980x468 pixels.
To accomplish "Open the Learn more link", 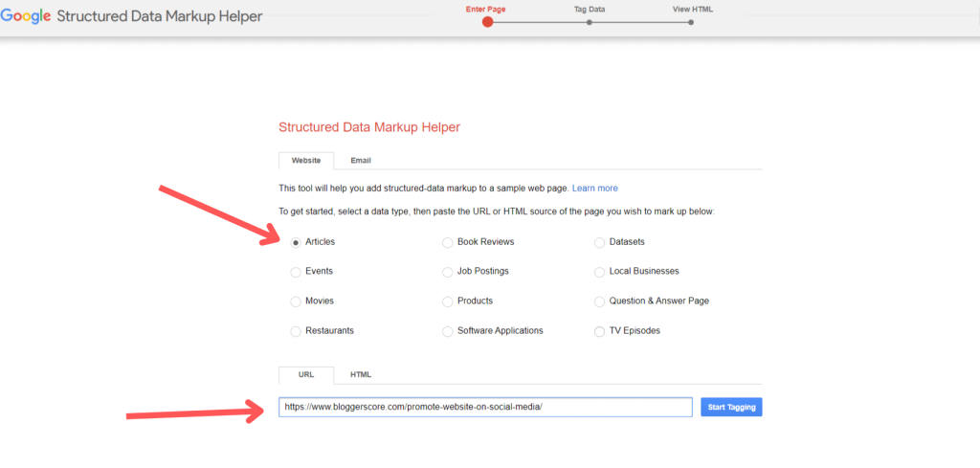I will click(595, 189).
